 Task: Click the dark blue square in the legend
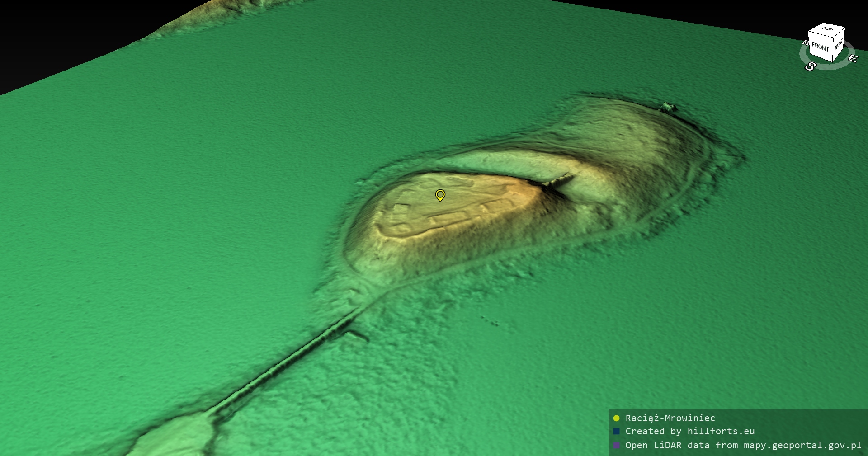[616, 432]
